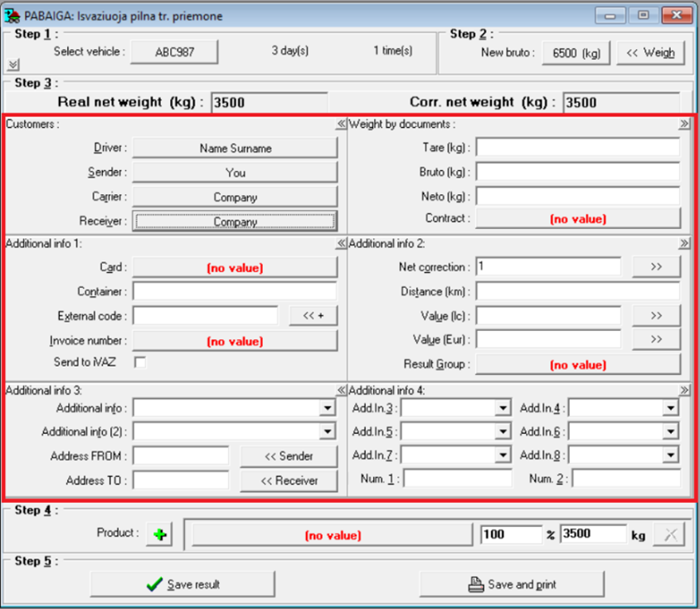
Task: Select vehicle ABC987 button
Action: click(175, 51)
